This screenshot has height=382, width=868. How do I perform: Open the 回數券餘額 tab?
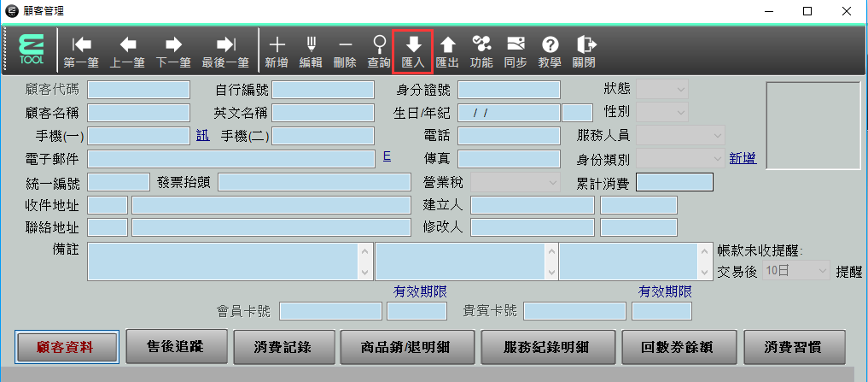pos(679,346)
